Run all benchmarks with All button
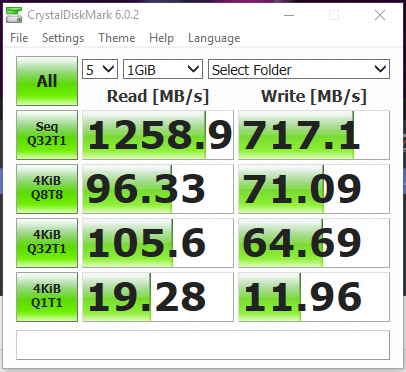The image size is (406, 372). 47,81
